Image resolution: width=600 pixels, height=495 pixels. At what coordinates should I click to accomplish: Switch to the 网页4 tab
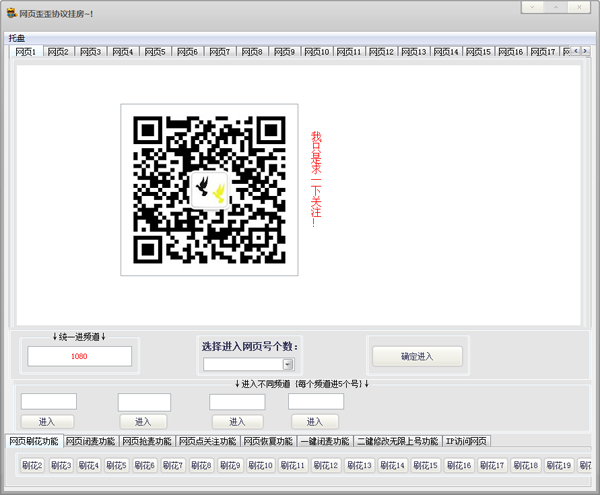click(123, 52)
